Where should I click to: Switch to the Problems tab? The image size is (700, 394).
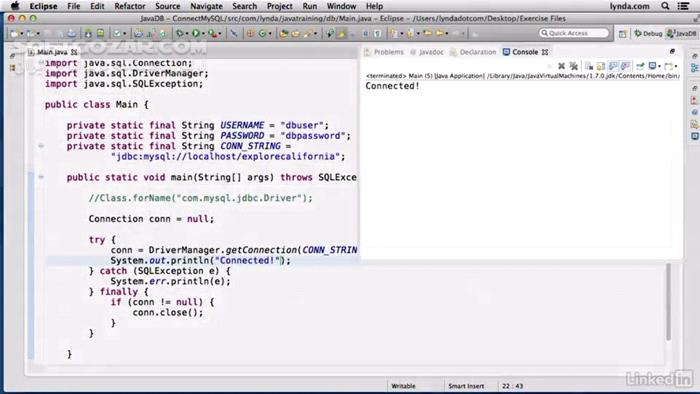click(384, 52)
